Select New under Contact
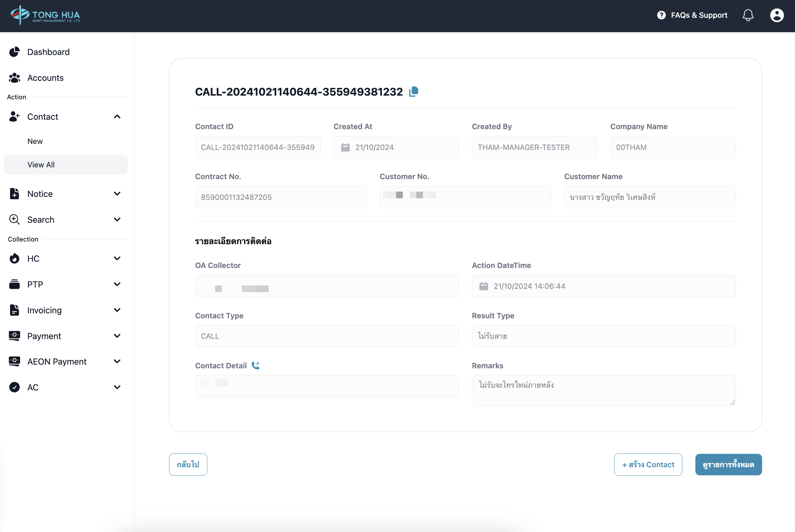This screenshot has height=532, width=795. coord(35,141)
